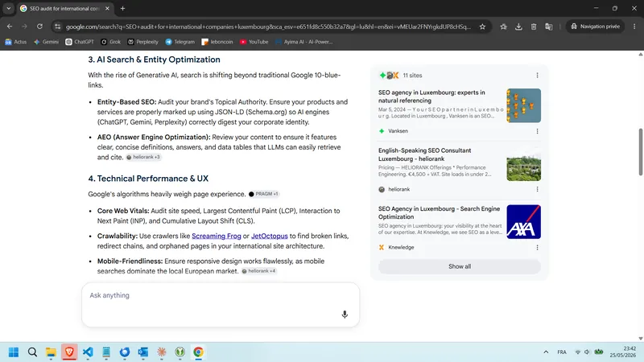Image resolution: width=644 pixels, height=362 pixels.
Task: Go forward to next page
Action: [x=25, y=27]
